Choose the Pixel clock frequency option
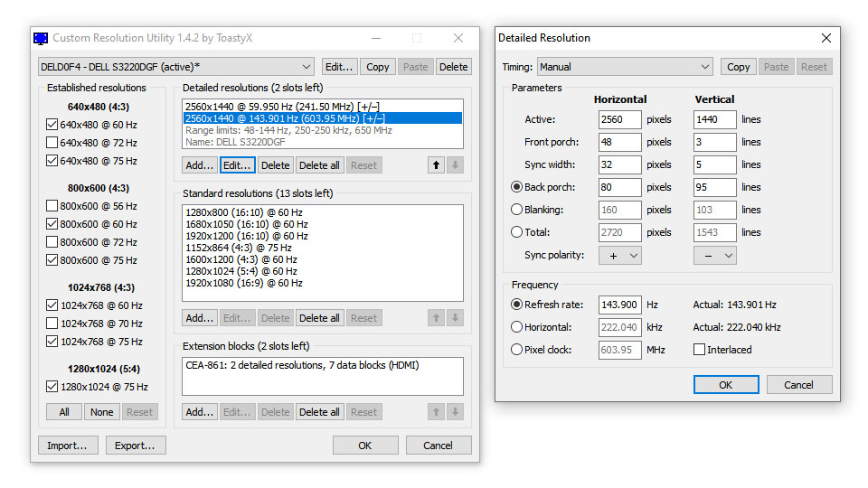This screenshot has height=488, width=868. (516, 350)
